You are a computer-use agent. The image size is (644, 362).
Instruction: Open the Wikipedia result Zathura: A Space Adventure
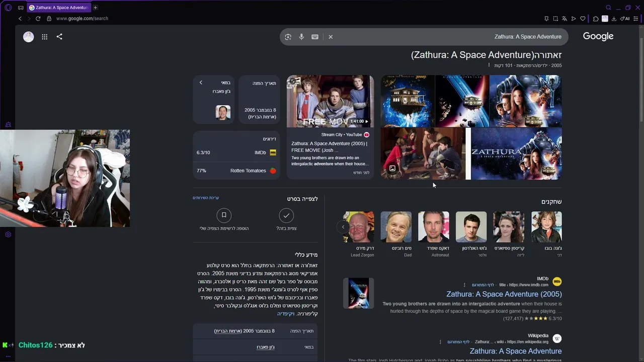(516, 351)
